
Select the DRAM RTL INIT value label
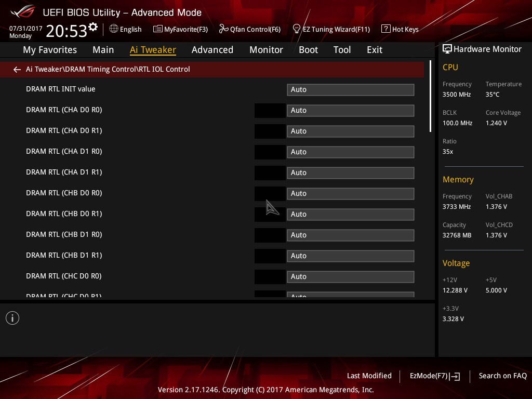(60, 89)
